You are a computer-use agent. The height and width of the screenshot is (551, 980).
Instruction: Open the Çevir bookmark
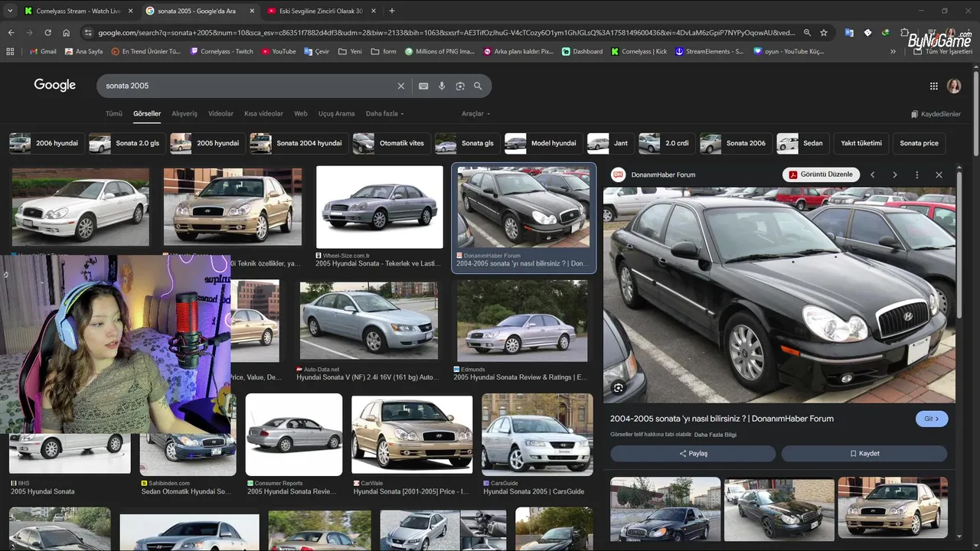point(317,51)
